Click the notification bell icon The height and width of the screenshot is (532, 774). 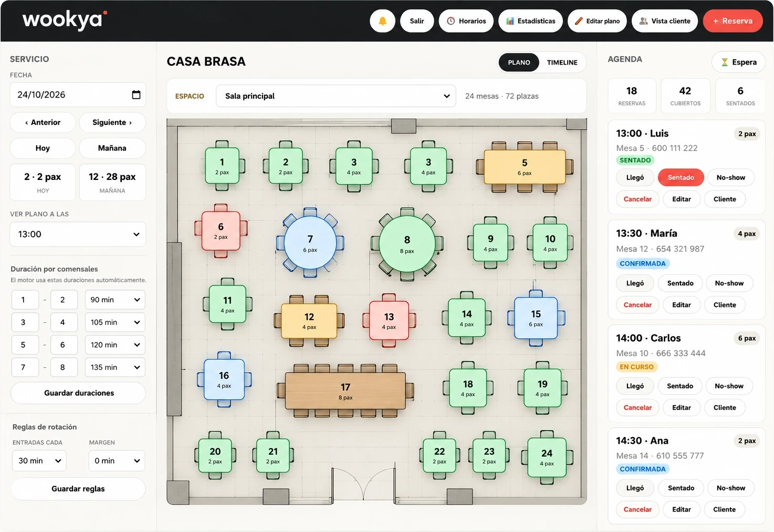pos(382,21)
